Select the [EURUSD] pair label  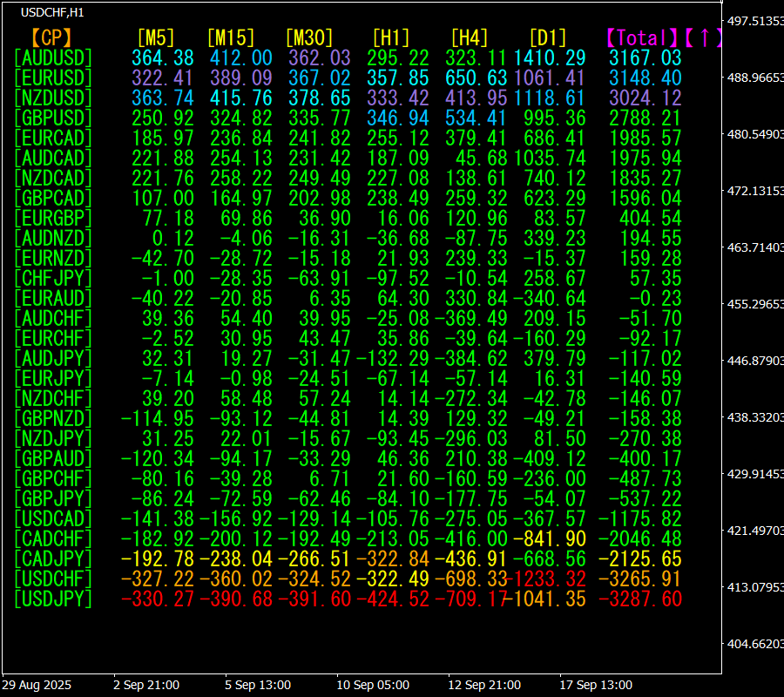pos(53,78)
